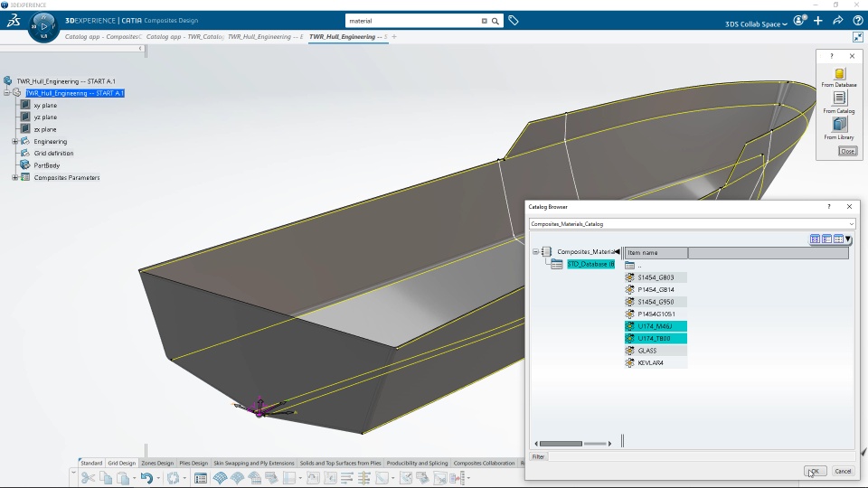Open the compass play button
The image size is (868, 488).
coord(43,26)
